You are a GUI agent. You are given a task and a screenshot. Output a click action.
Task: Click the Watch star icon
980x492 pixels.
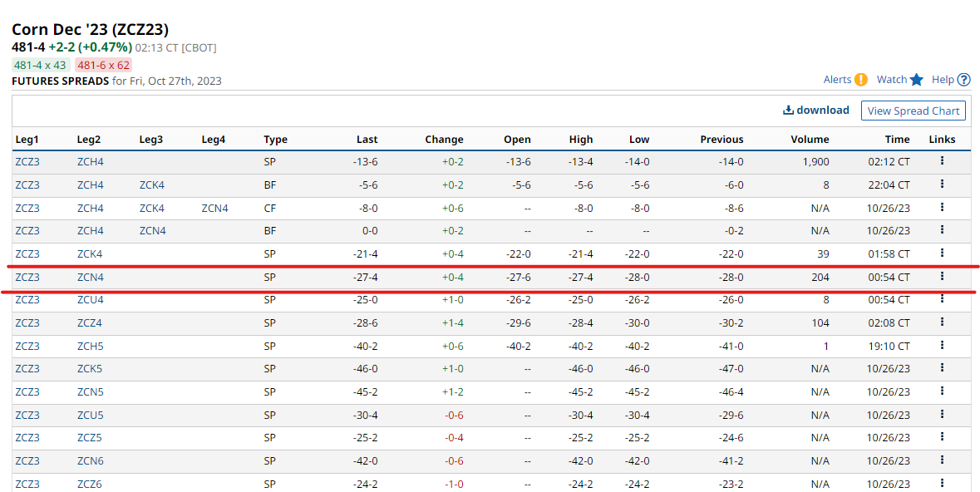tap(916, 80)
